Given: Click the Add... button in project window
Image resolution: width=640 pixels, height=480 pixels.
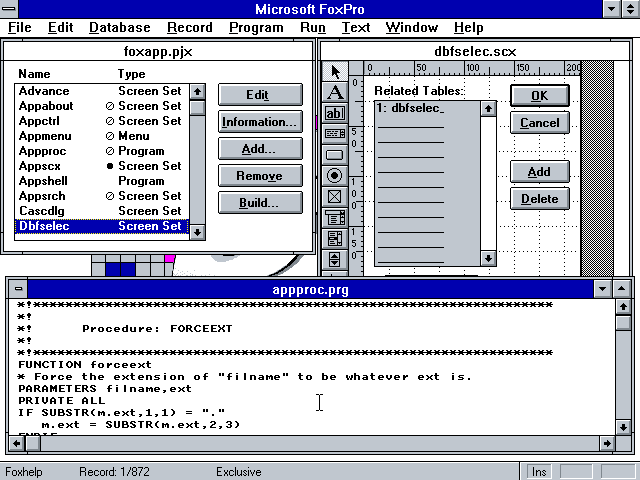Looking at the screenshot, I should [260, 149].
